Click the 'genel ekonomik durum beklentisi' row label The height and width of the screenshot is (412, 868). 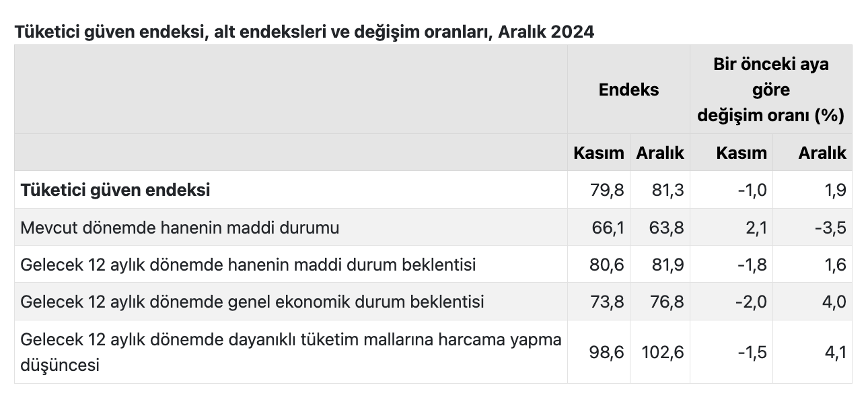point(252,302)
